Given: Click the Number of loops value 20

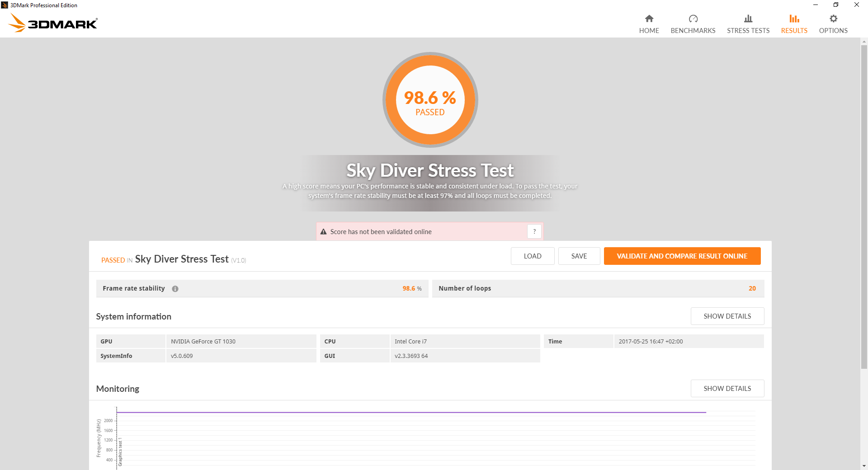Looking at the screenshot, I should pyautogui.click(x=752, y=288).
